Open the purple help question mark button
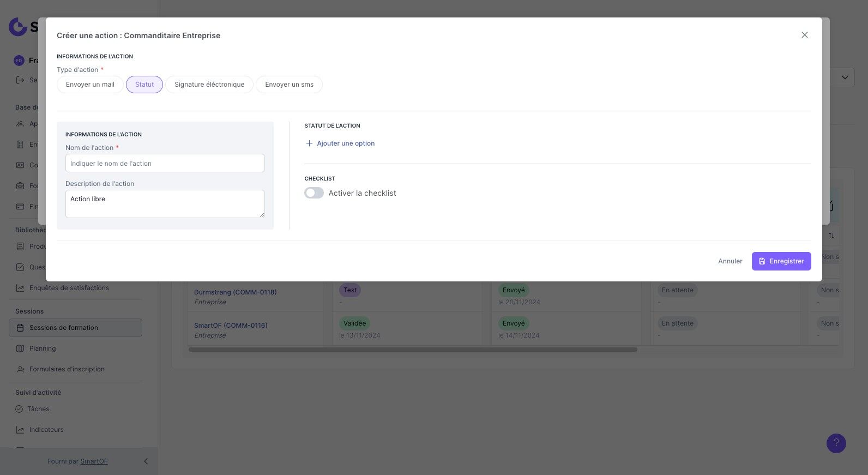Image resolution: width=868 pixels, height=475 pixels. tap(836, 443)
